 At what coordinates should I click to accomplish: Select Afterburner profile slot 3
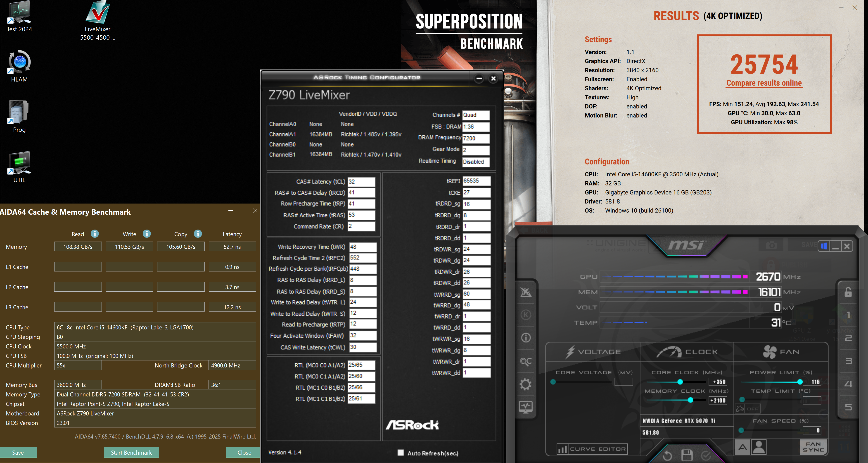click(849, 361)
